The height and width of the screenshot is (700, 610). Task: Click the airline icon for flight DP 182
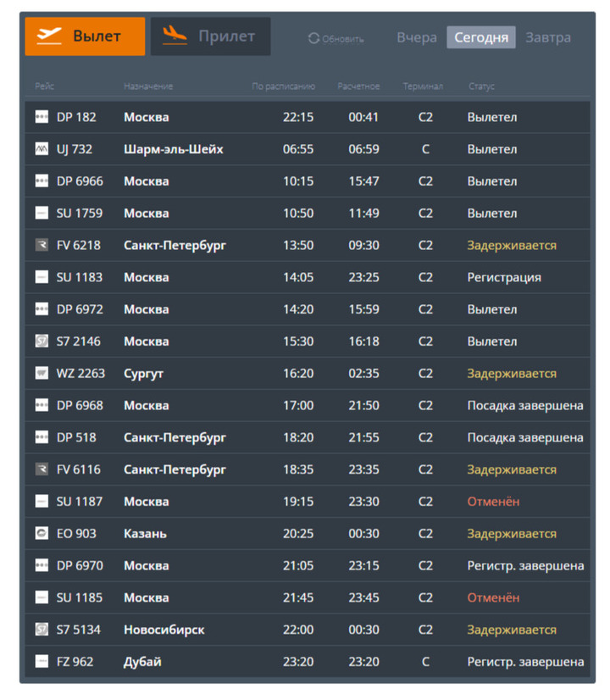click(42, 117)
